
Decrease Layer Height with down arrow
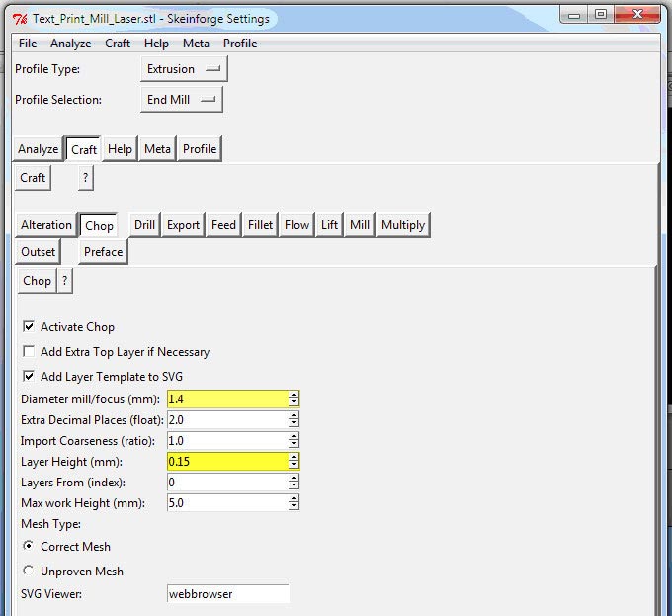[294, 466]
